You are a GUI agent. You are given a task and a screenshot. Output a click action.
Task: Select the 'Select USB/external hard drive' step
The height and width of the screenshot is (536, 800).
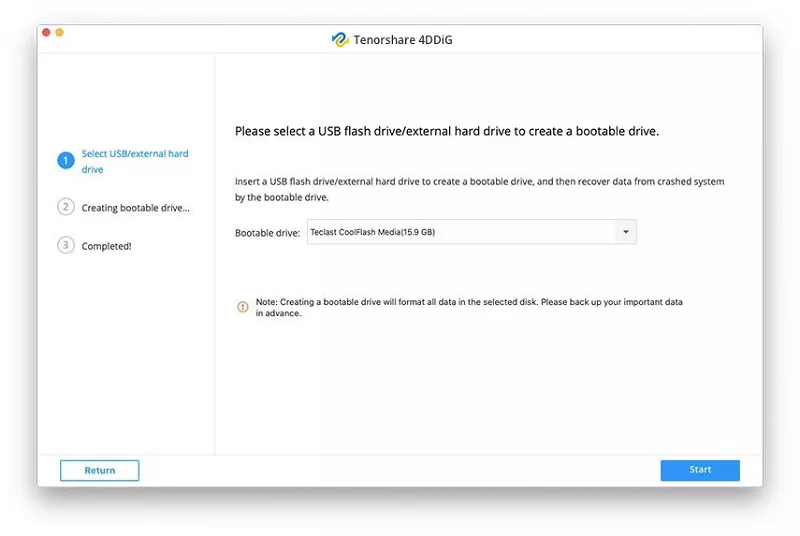pos(135,161)
